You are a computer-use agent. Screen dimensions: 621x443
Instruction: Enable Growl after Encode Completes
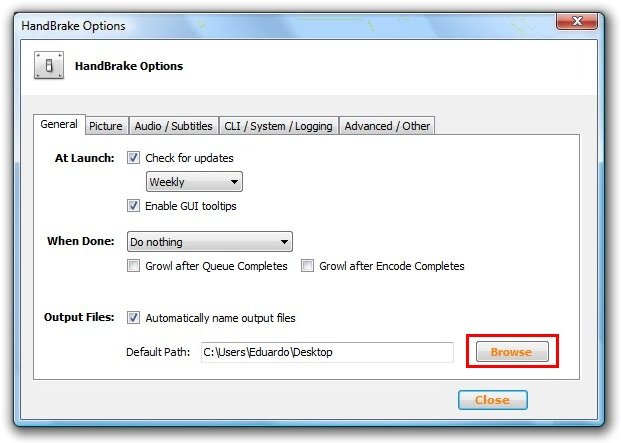pyautogui.click(x=307, y=266)
